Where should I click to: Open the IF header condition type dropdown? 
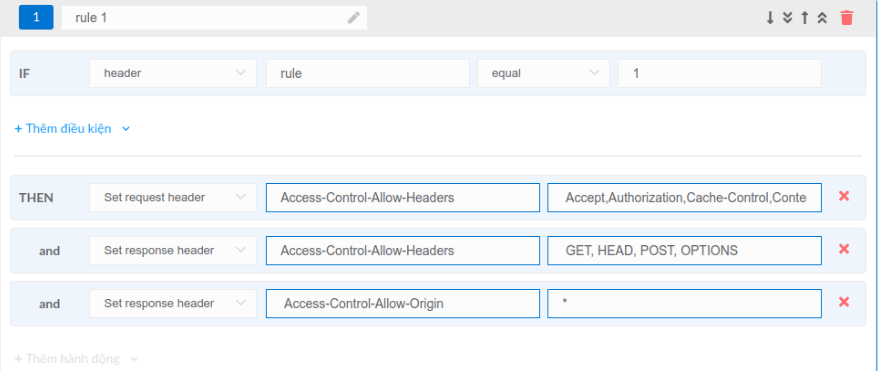tap(173, 73)
